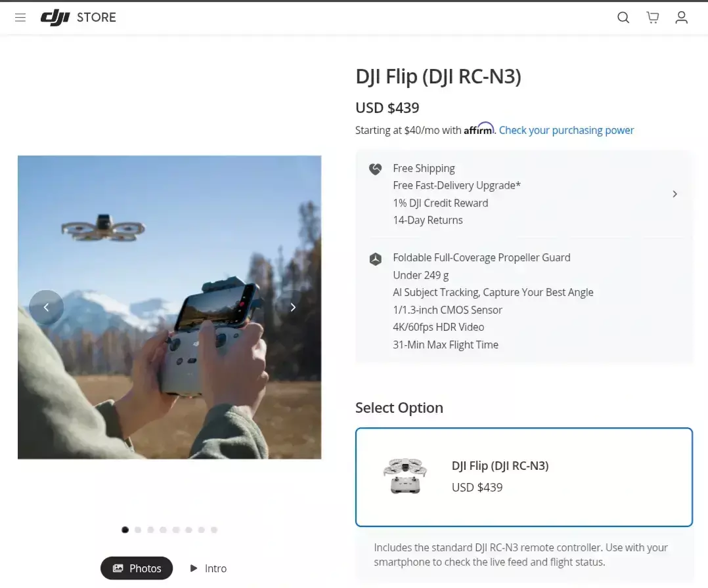This screenshot has height=588, width=708.
Task: Click the DJI Store logo
Action: (78, 18)
